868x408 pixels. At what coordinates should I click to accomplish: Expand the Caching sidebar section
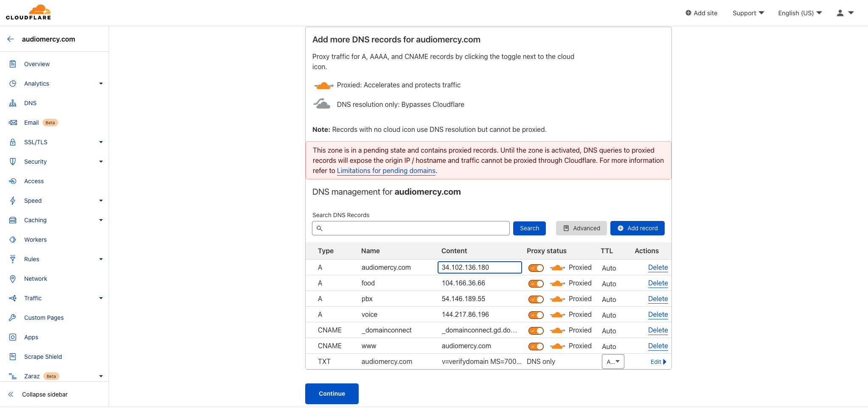coord(101,220)
